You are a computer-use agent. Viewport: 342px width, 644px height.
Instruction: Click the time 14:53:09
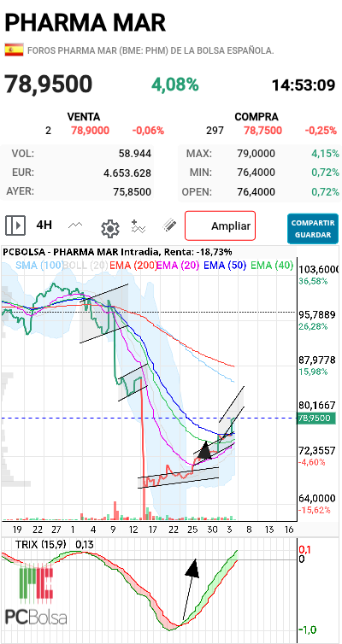click(304, 85)
